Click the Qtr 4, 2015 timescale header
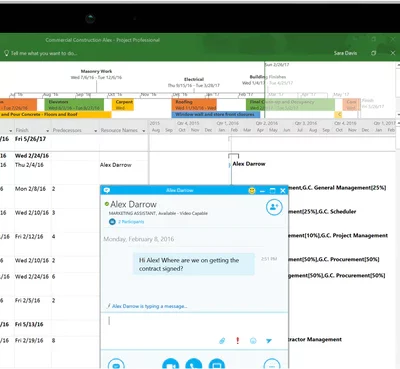 (x=188, y=123)
